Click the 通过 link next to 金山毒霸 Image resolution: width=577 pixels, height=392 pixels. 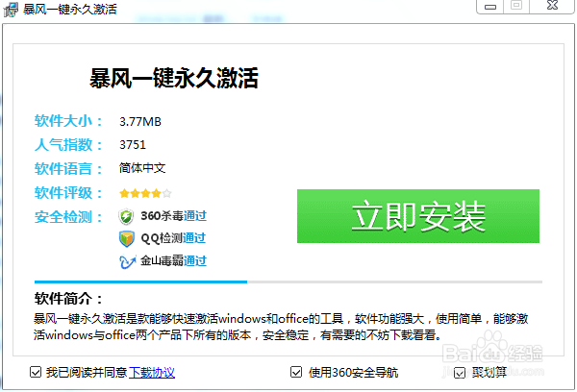click(x=195, y=261)
